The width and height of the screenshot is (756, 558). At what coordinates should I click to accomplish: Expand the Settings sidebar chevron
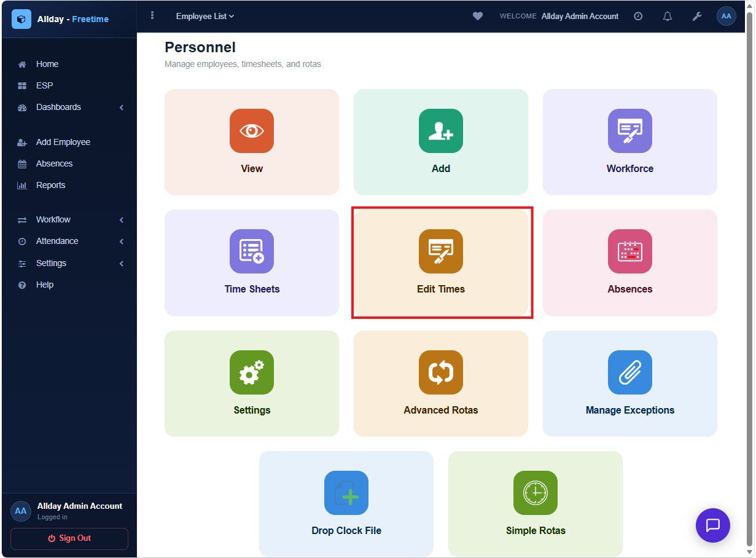tap(122, 264)
